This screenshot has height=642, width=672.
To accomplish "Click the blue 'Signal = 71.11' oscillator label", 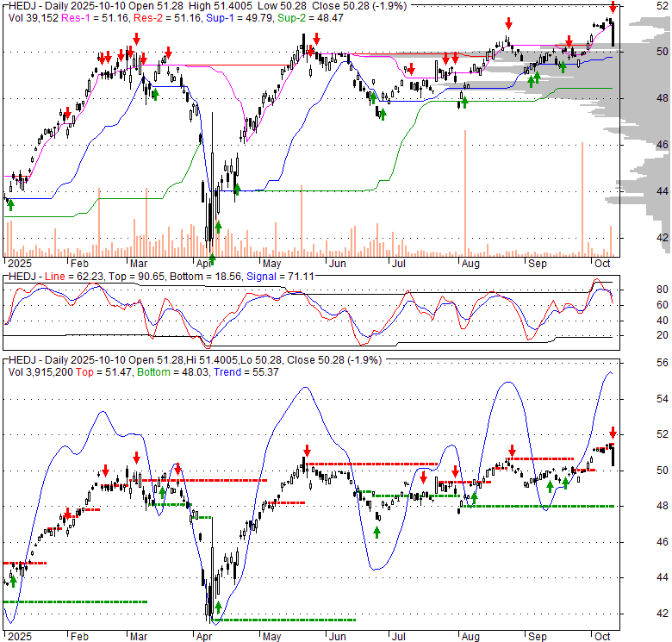I will tap(280, 277).
